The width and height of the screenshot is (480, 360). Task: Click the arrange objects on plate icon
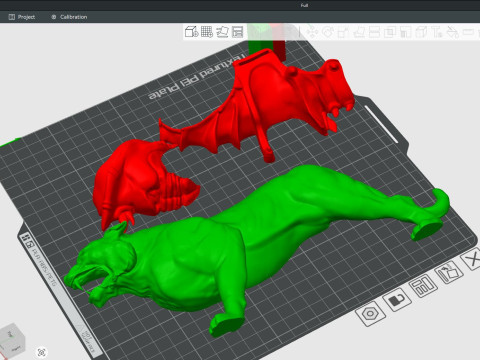423,285
